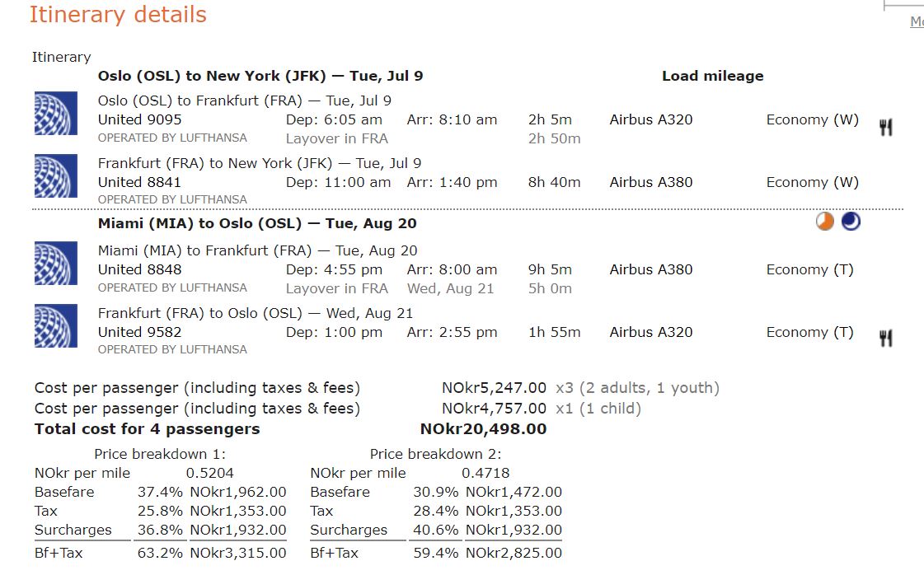The image size is (924, 575).
Task: Click the Airbus A380 aircraft on flight 8841
Action: (x=651, y=182)
